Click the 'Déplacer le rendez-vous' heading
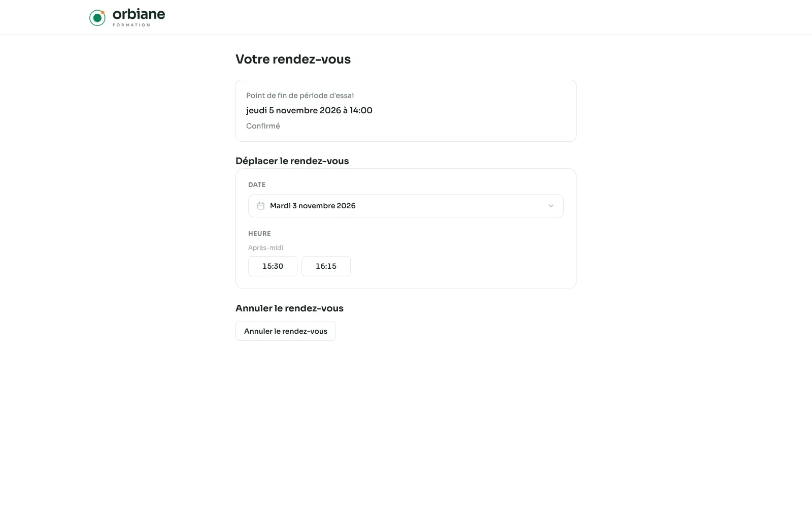The image size is (812, 508). [x=292, y=161]
